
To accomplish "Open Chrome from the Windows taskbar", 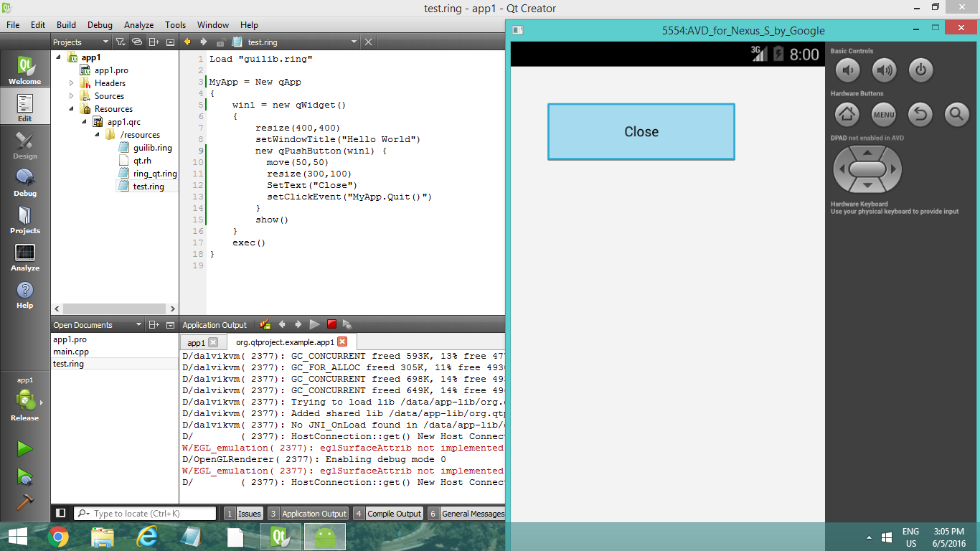I will point(58,537).
